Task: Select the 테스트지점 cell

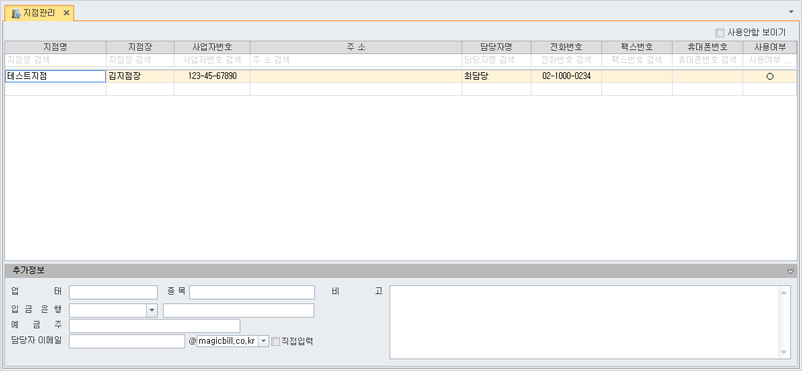Action: [56, 76]
